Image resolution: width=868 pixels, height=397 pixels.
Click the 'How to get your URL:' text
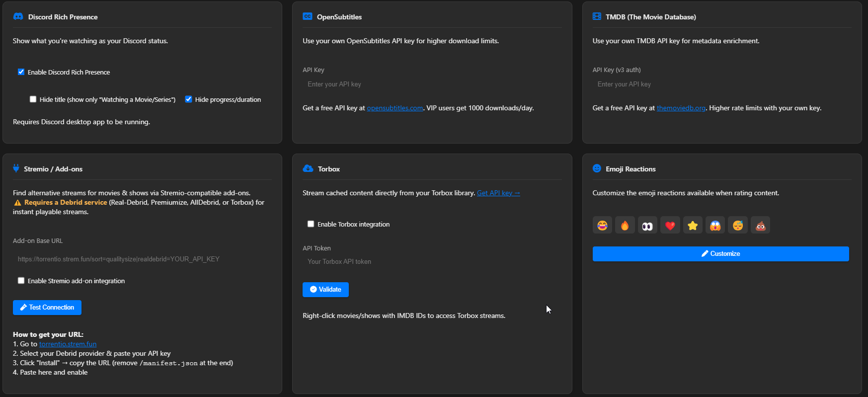click(x=48, y=334)
